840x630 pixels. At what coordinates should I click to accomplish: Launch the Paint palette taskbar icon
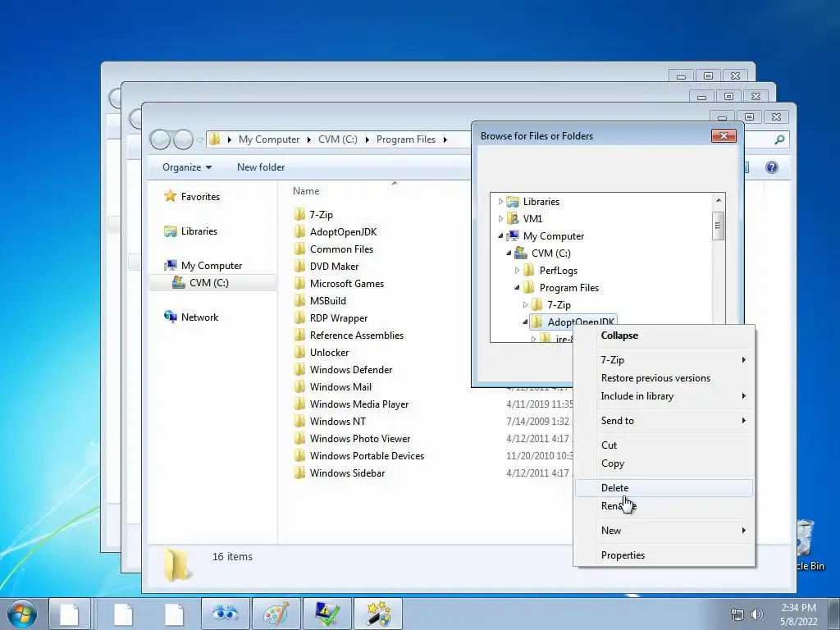pos(276,614)
